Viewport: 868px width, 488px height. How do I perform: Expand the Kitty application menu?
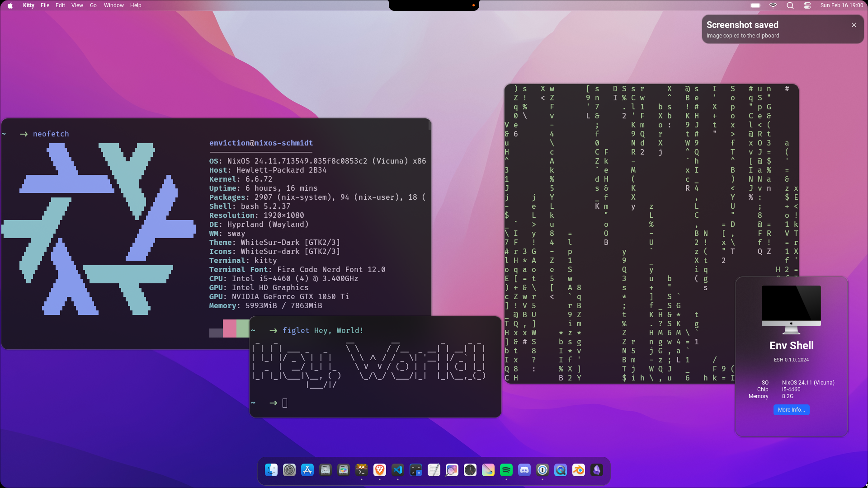28,5
